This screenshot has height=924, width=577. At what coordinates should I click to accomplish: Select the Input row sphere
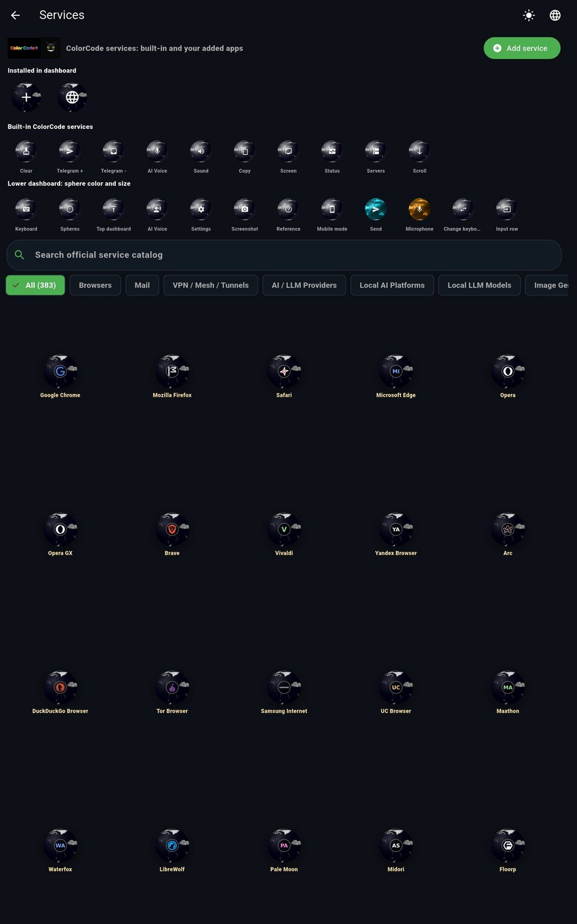(506, 209)
